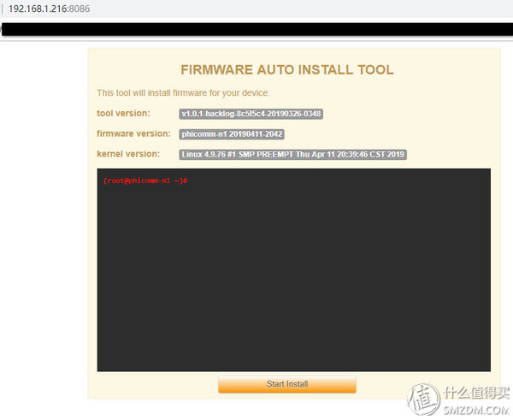Screen dimensions: 513x420
Task: Click the 192.168.1.216:8086 address in the URL bar
Action: [x=49, y=9]
